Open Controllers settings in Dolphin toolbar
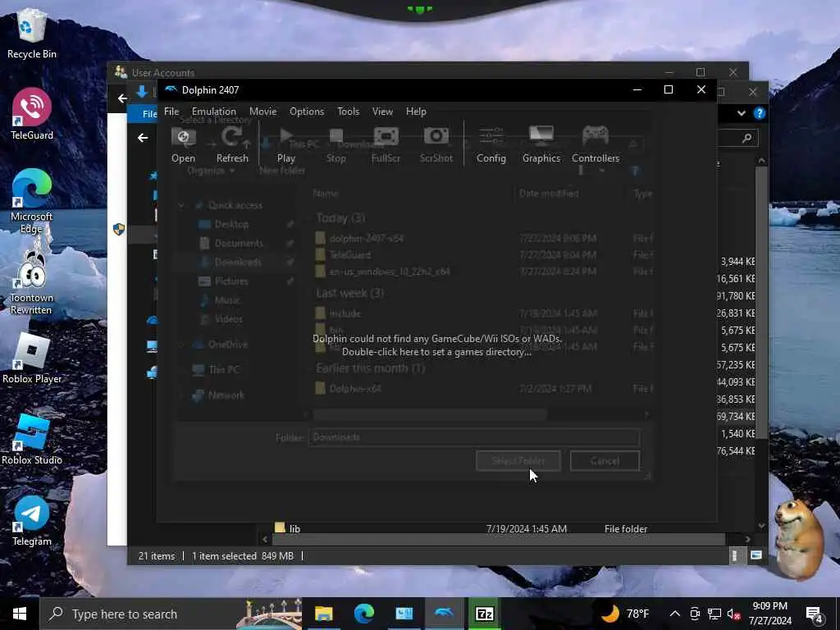This screenshot has width=840, height=630. (596, 144)
